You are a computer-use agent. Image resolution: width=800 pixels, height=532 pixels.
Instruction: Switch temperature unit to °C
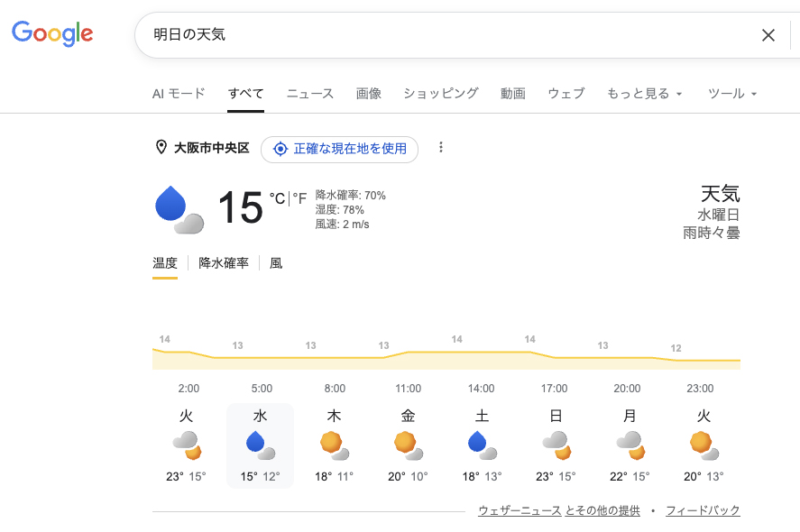(277, 198)
